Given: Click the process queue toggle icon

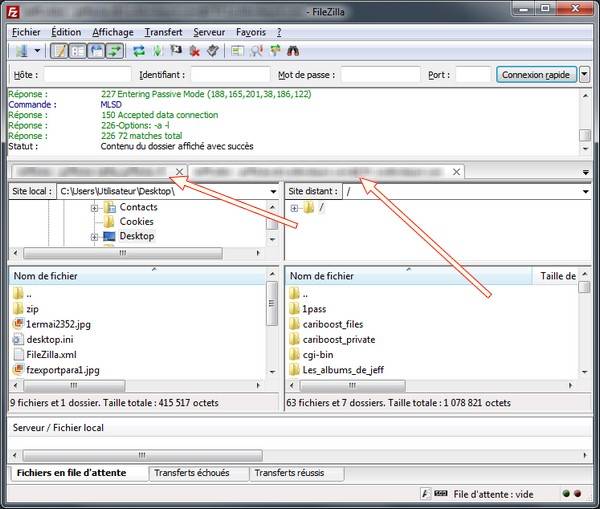Looking at the screenshot, I should coord(157,51).
